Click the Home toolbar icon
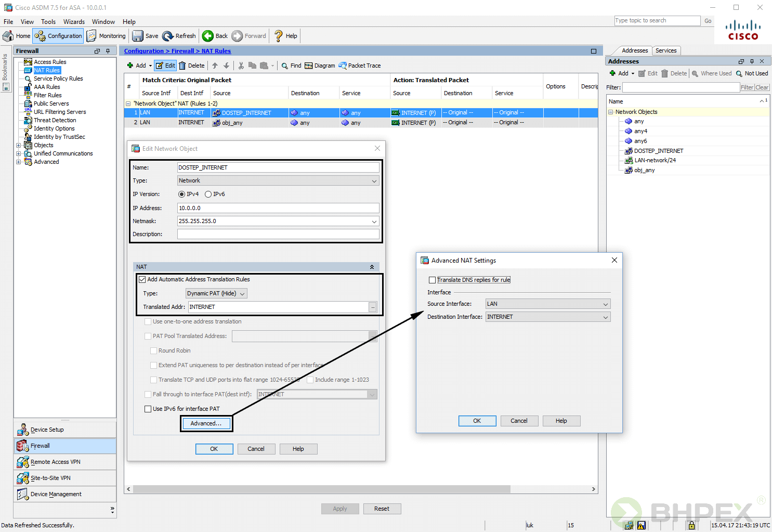772x532 pixels. [x=17, y=36]
